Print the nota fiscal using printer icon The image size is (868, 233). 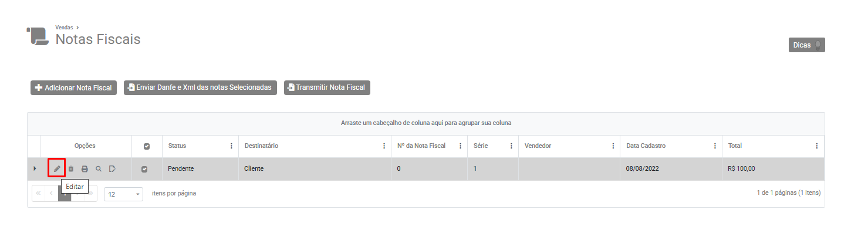(85, 169)
